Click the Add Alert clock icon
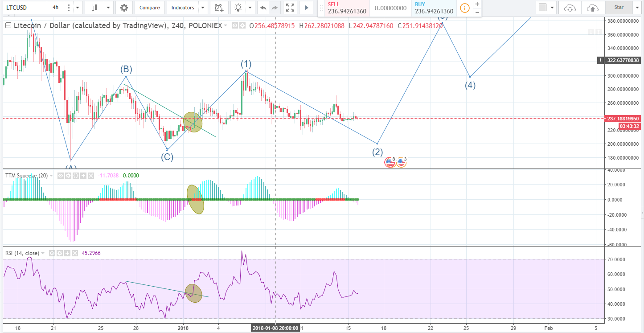 click(219, 8)
